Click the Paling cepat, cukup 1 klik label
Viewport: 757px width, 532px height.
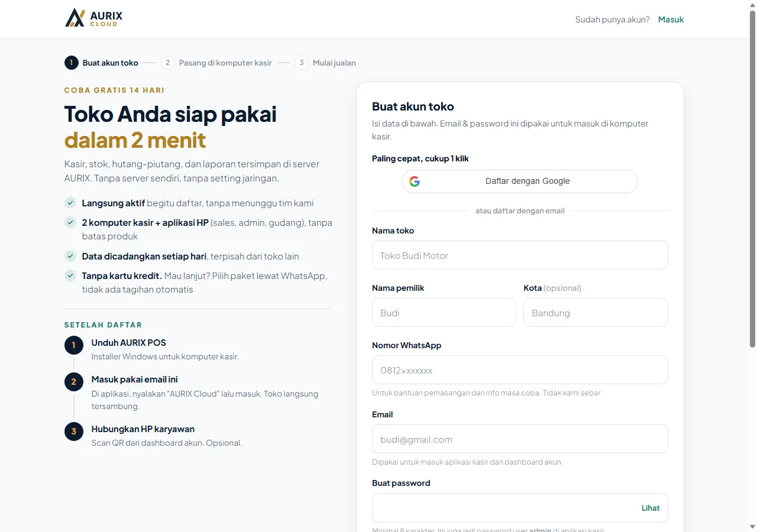click(420, 158)
